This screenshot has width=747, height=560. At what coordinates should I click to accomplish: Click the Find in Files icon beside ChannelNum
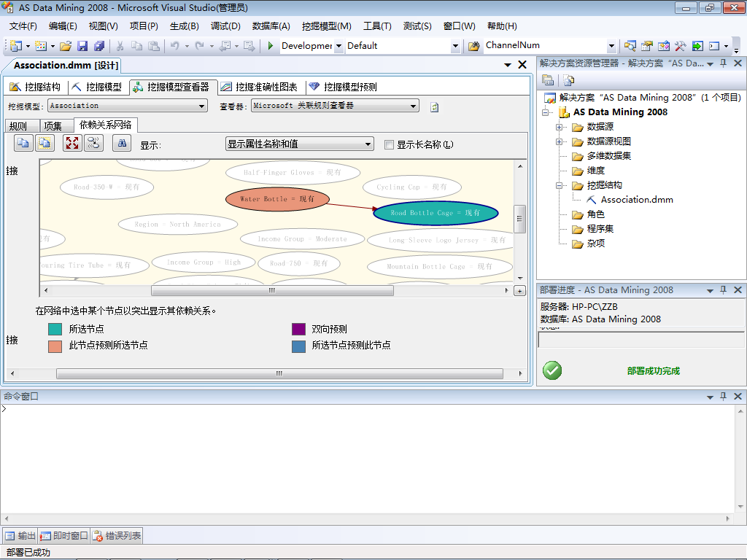[x=473, y=46]
